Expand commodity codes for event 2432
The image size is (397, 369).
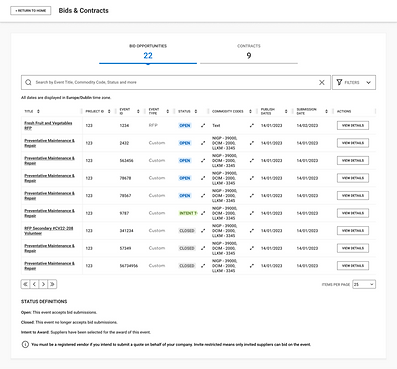coord(252,143)
